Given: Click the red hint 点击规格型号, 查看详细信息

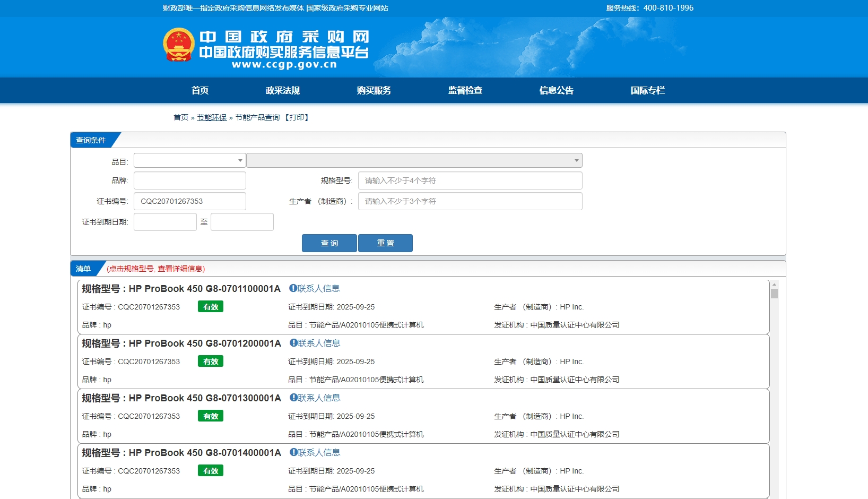Looking at the screenshot, I should [x=156, y=269].
